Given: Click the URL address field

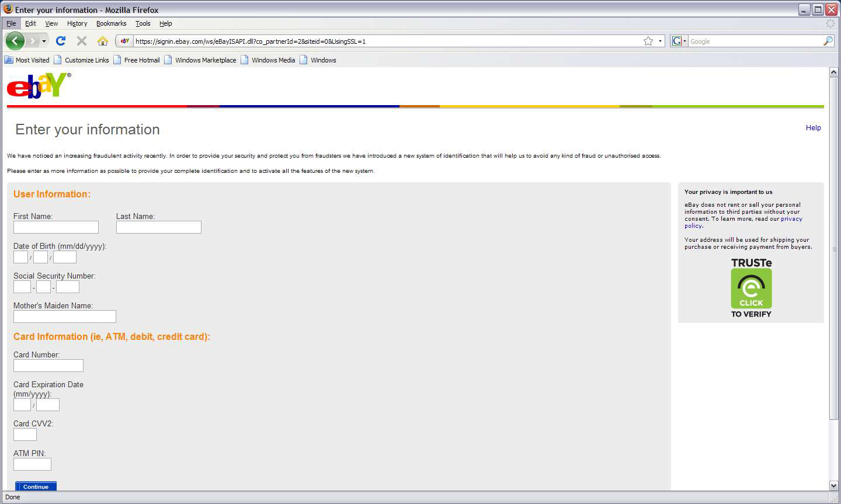Looking at the screenshot, I should (x=387, y=41).
